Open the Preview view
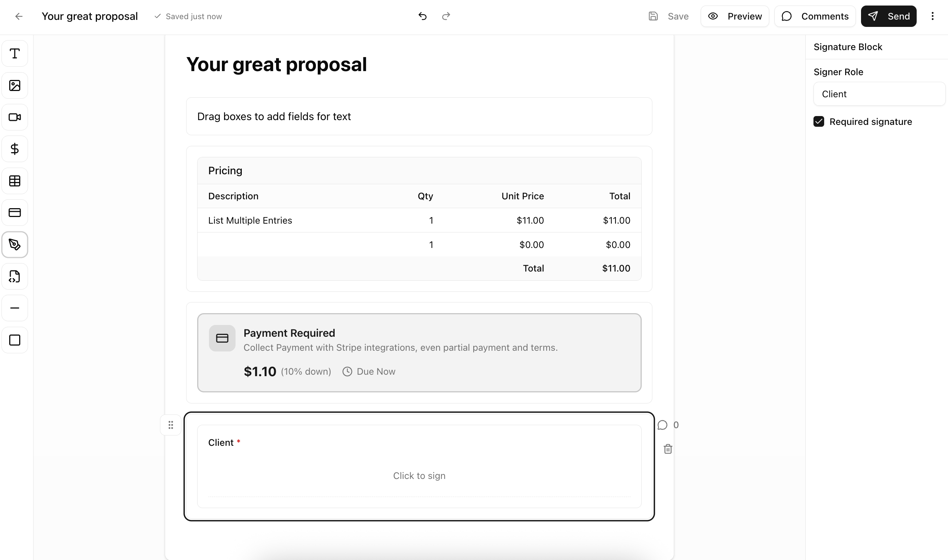Screen dimensions: 948x560 point(734,16)
